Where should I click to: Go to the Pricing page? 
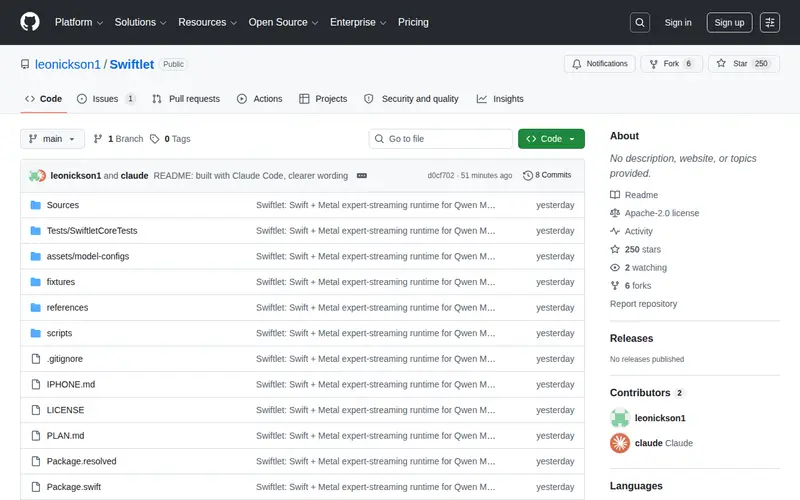413,22
